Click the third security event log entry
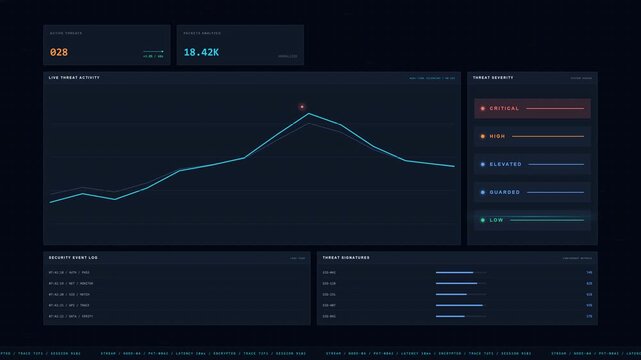 coord(69,295)
